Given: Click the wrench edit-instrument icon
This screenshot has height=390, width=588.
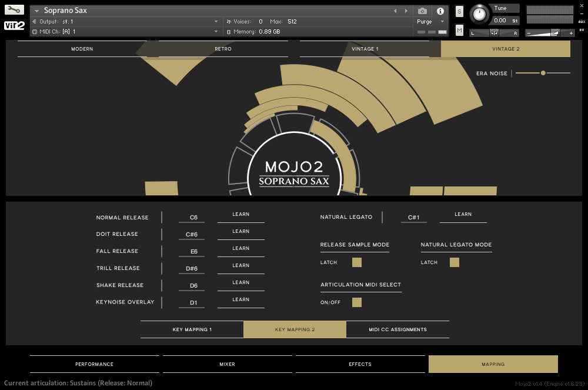Looking at the screenshot, I should click(x=14, y=9).
